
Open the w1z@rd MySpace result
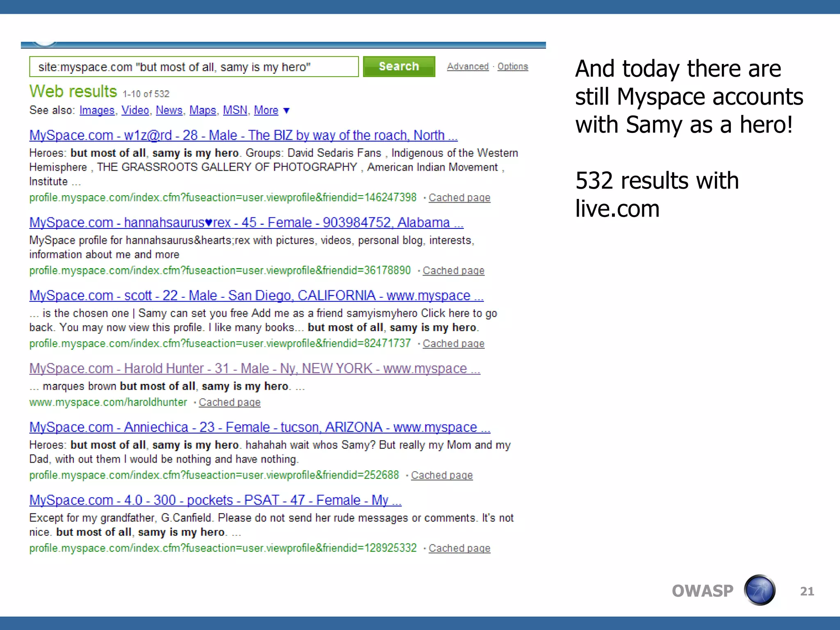(x=243, y=135)
